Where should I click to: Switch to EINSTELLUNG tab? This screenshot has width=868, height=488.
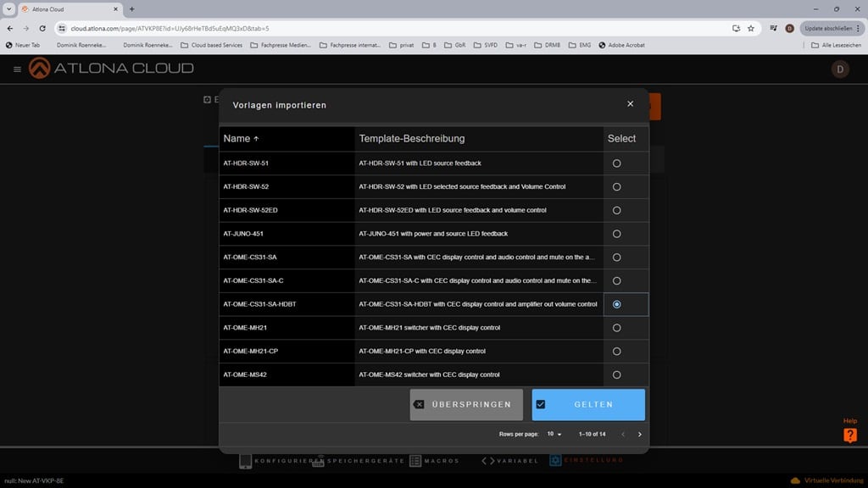click(x=587, y=460)
